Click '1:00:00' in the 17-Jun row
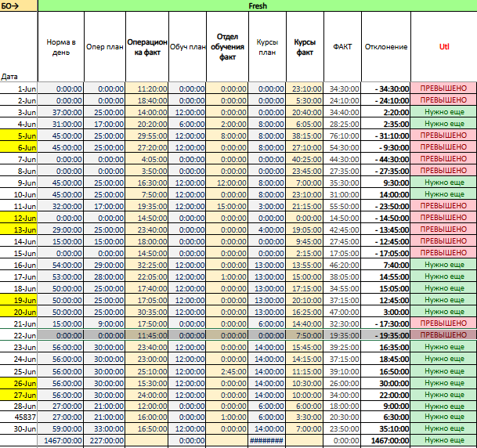Screen dimensions: 477x448 point(227,276)
